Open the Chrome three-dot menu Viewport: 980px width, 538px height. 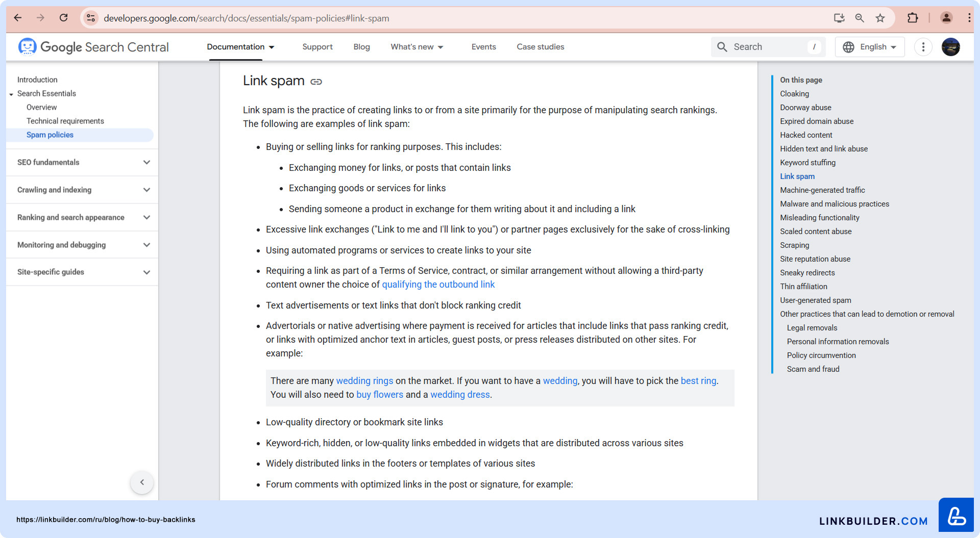(969, 18)
